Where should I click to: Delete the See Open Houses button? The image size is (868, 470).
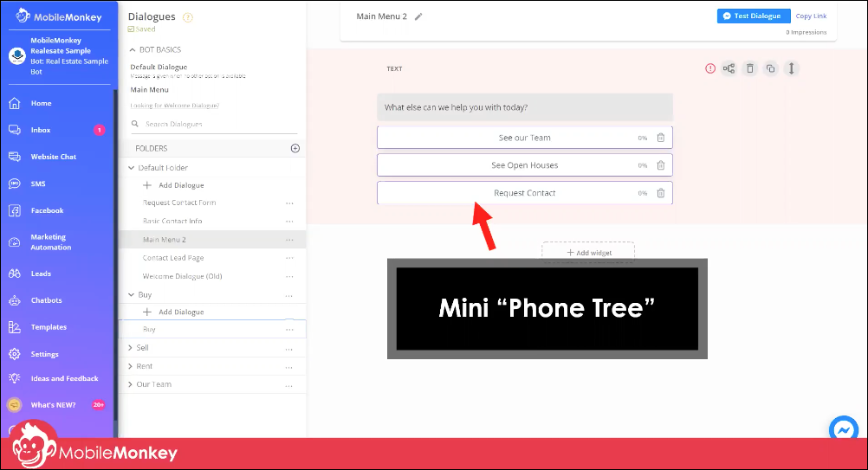(661, 165)
